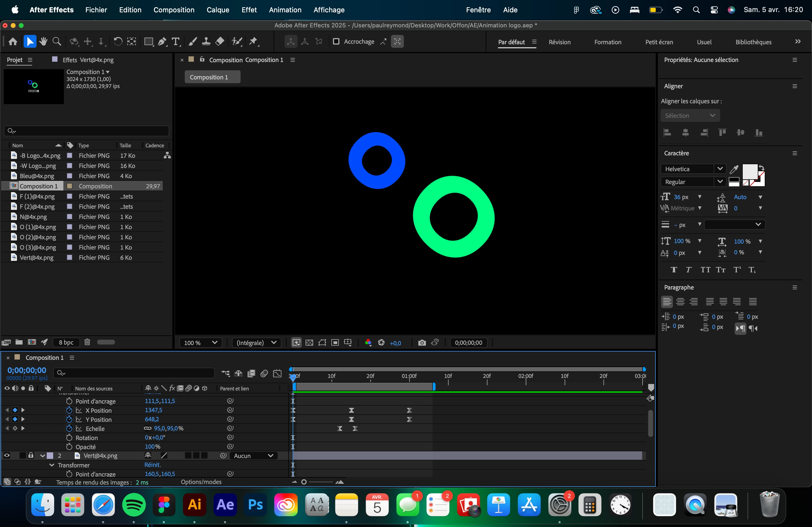This screenshot has width=812, height=527.
Task: Select Bleu@4x.png in the project list
Action: pos(37,176)
